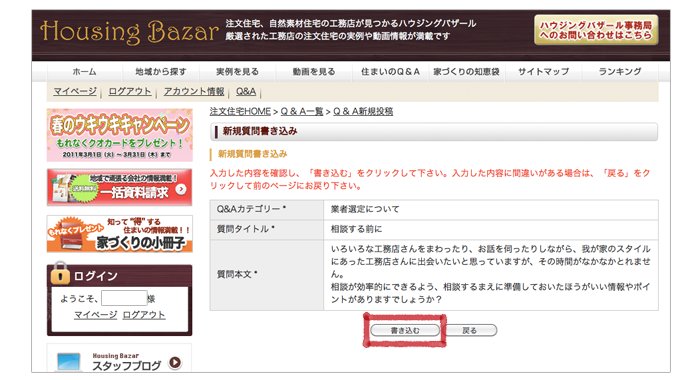Submit with the 書き込む button
Image resolution: width=700 pixels, height=380 pixels.
click(x=405, y=330)
